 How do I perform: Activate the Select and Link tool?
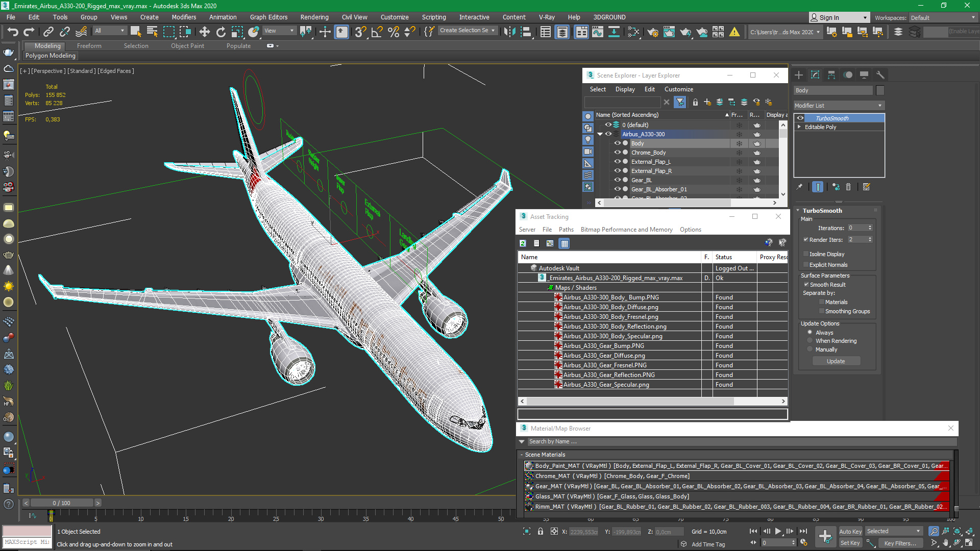[x=48, y=32]
